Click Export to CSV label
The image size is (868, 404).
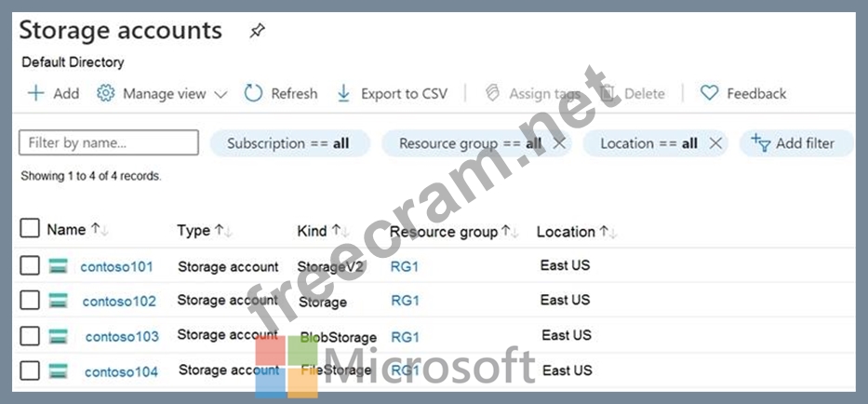(x=404, y=94)
